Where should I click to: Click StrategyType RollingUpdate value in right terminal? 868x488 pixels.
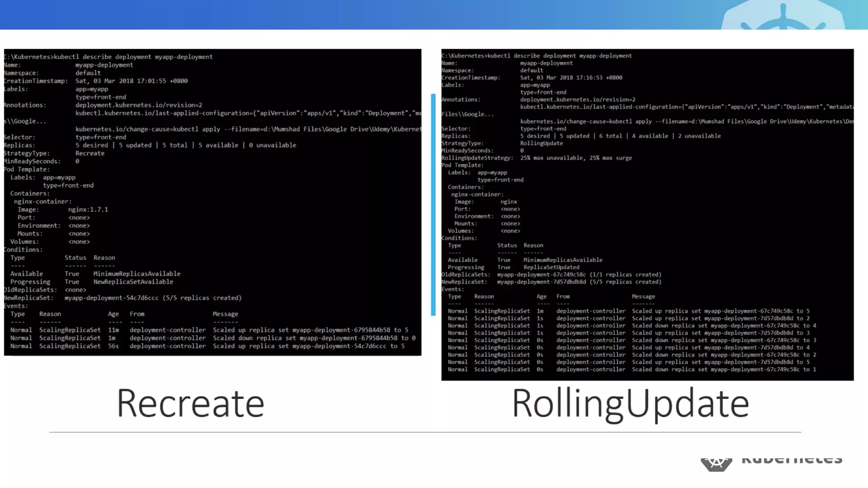[x=541, y=143]
